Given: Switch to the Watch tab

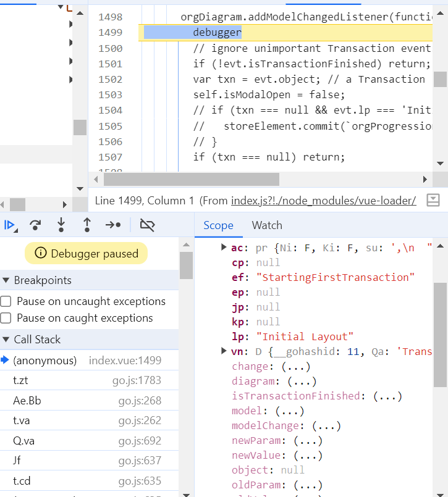Looking at the screenshot, I should [x=267, y=225].
